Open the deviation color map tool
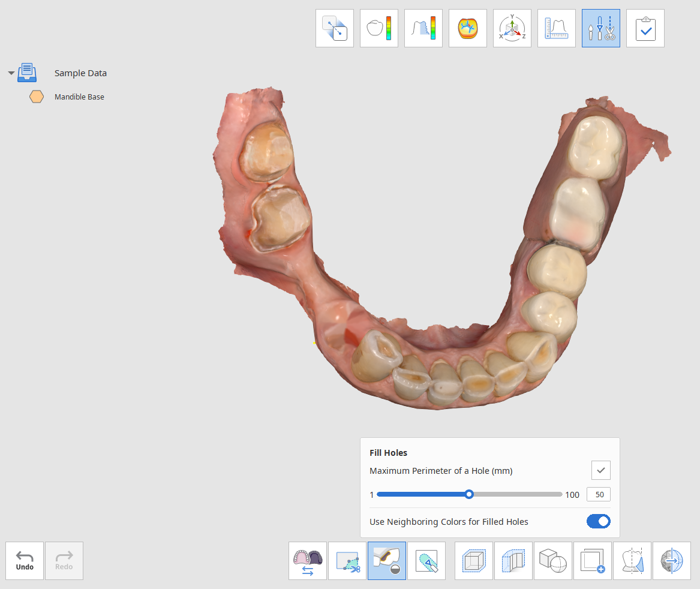The height and width of the screenshot is (589, 700). point(378,28)
